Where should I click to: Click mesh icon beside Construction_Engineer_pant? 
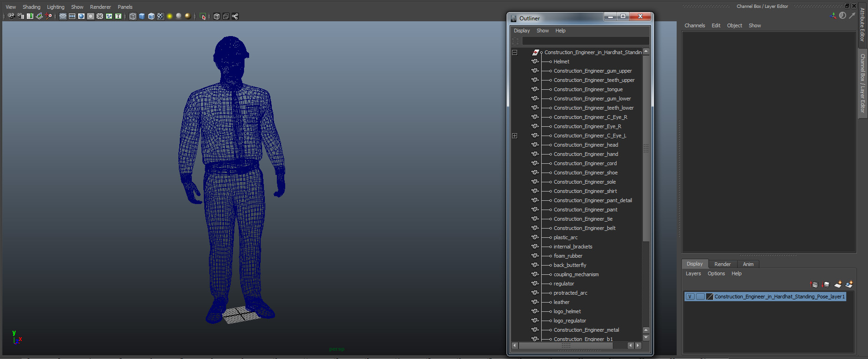click(535, 210)
